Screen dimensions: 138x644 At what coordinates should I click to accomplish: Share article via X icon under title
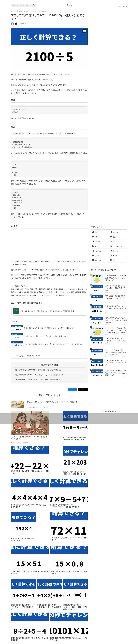click(x=16, y=24)
